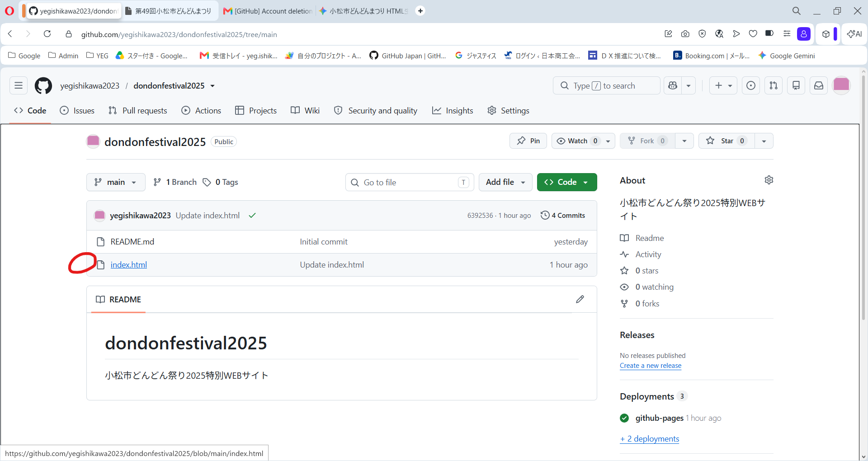
Task: Reload the page in the browser toolbar
Action: pos(47,34)
